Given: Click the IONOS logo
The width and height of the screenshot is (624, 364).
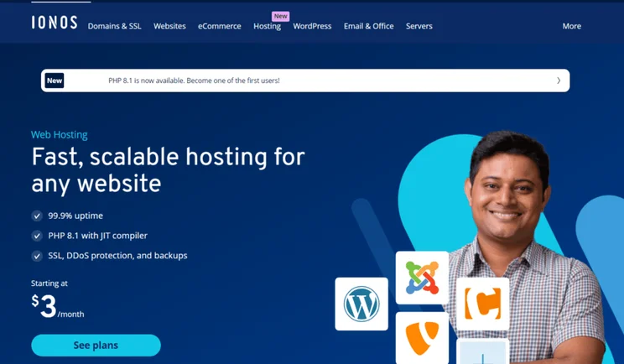Looking at the screenshot, I should pos(55,23).
